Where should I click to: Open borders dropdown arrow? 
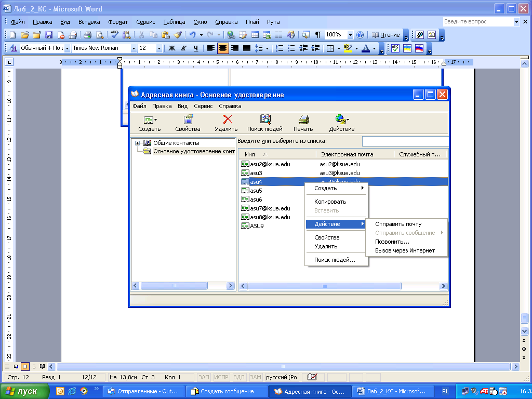pyautogui.click(x=339, y=48)
